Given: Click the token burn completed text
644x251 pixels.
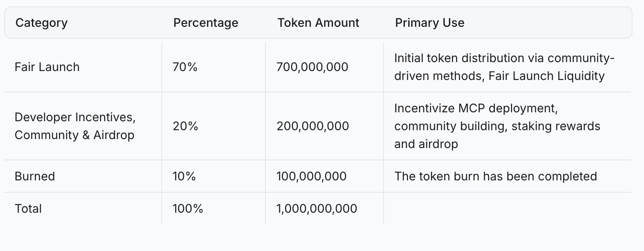Looking at the screenshot, I should [x=495, y=176].
